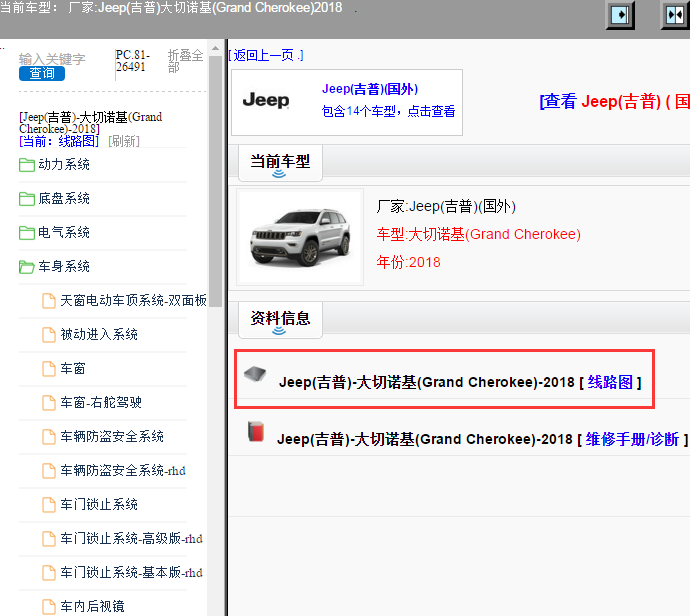690x616 pixels.
Task: Click the 底盘系统 folder icon
Action: (x=27, y=199)
